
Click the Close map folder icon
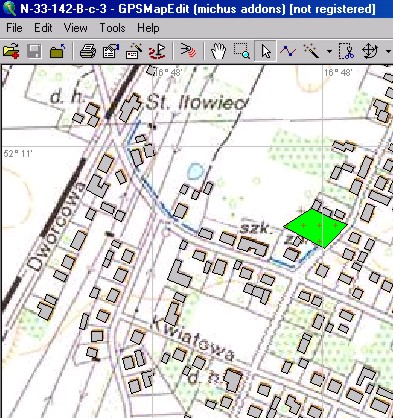click(x=57, y=51)
